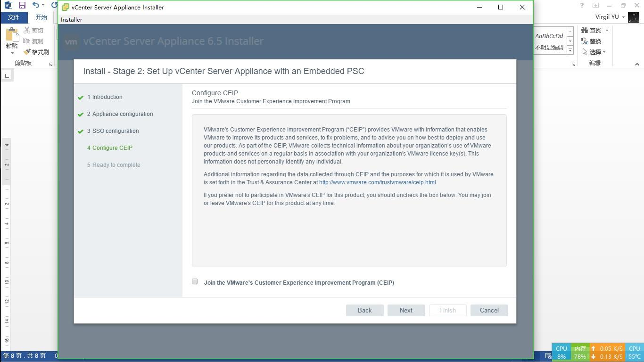Click the 内存 78% memory widget
The height and width of the screenshot is (362, 644).
580,353
